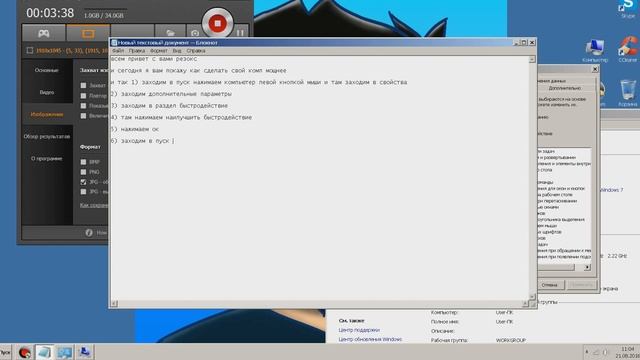
Task: Open the Корзина recycle bin icon
Action: 627,93
